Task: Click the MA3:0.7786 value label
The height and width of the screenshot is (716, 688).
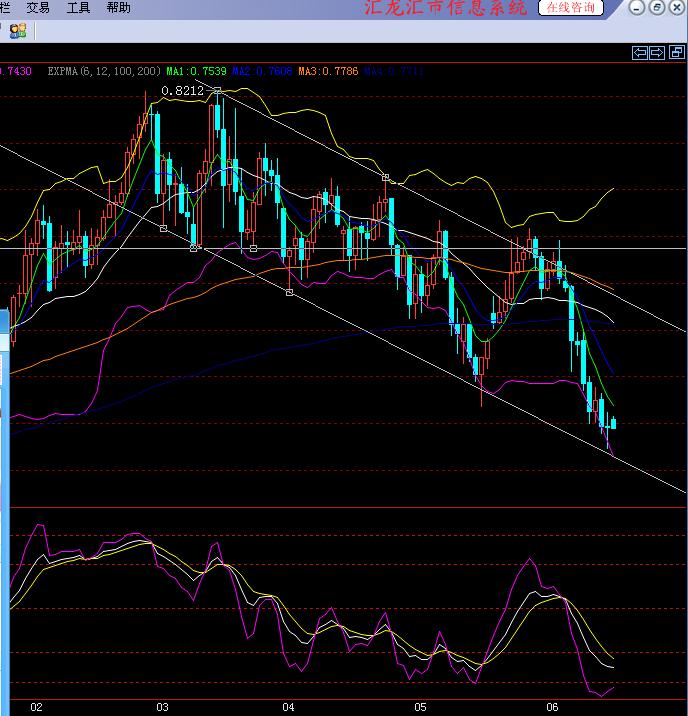Action: 328,71
